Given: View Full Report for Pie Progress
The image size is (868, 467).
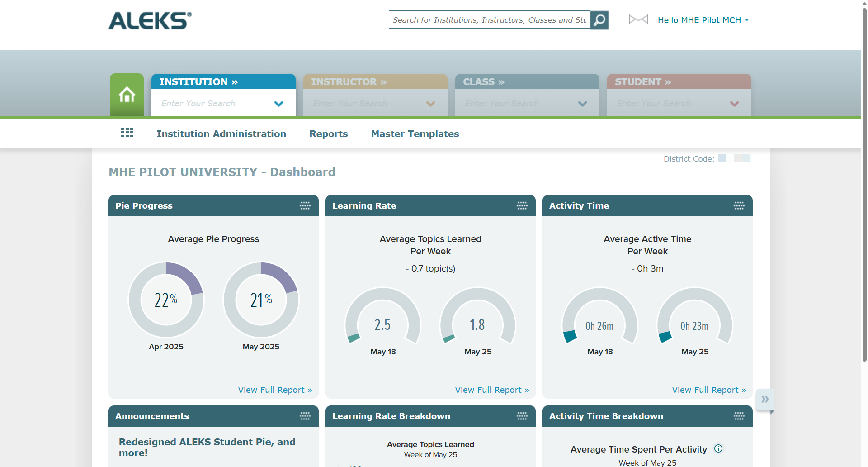Looking at the screenshot, I should coord(275,390).
